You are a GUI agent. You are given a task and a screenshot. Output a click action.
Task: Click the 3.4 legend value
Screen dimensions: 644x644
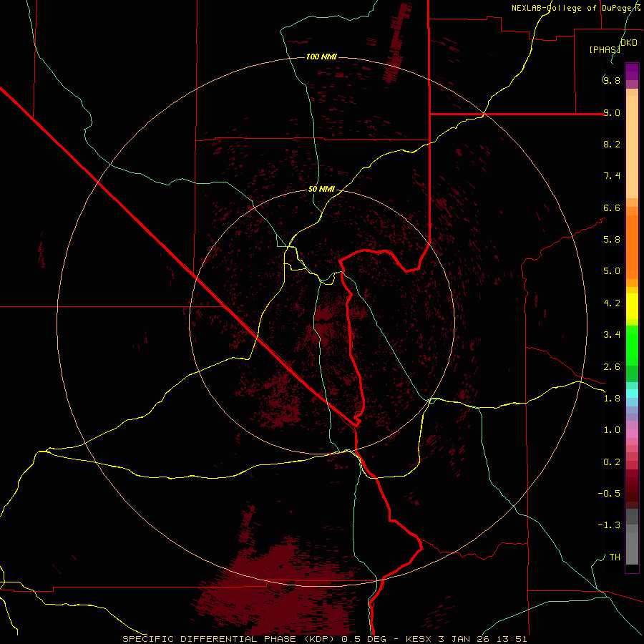612,335
